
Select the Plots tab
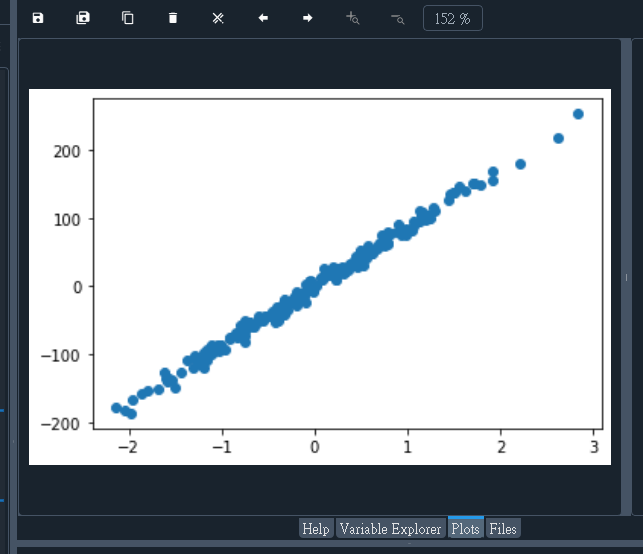coord(465,528)
